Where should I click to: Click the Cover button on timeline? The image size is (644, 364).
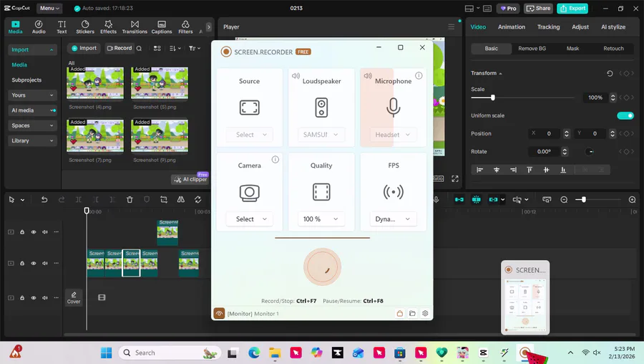(x=74, y=297)
